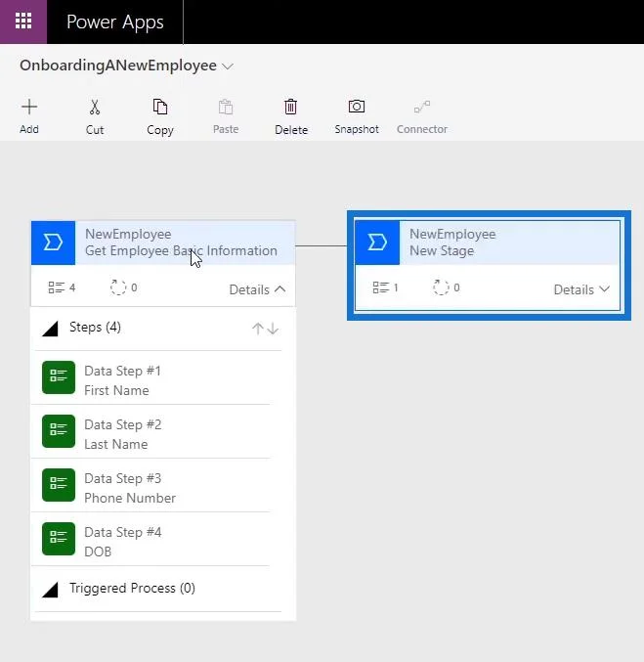Click the Add plus icon

(x=29, y=107)
